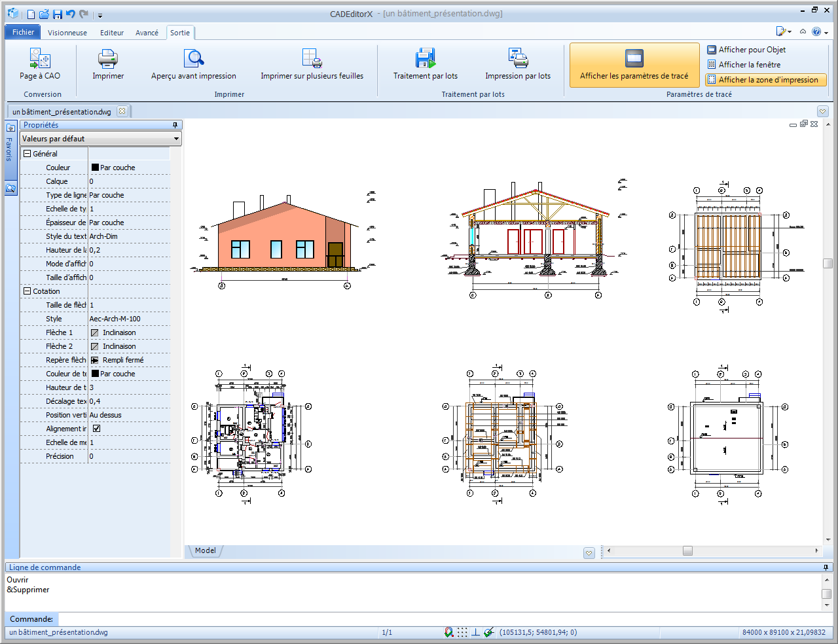This screenshot has height=644, width=838.
Task: Toggle the Alignement checkbox in Cotation
Action: point(96,429)
